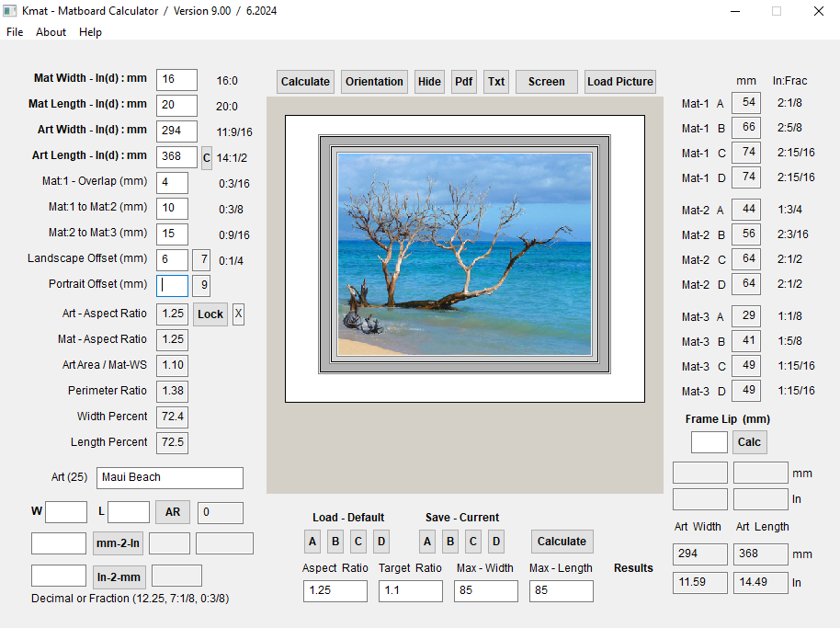Toggle mat Orientation

point(374,82)
